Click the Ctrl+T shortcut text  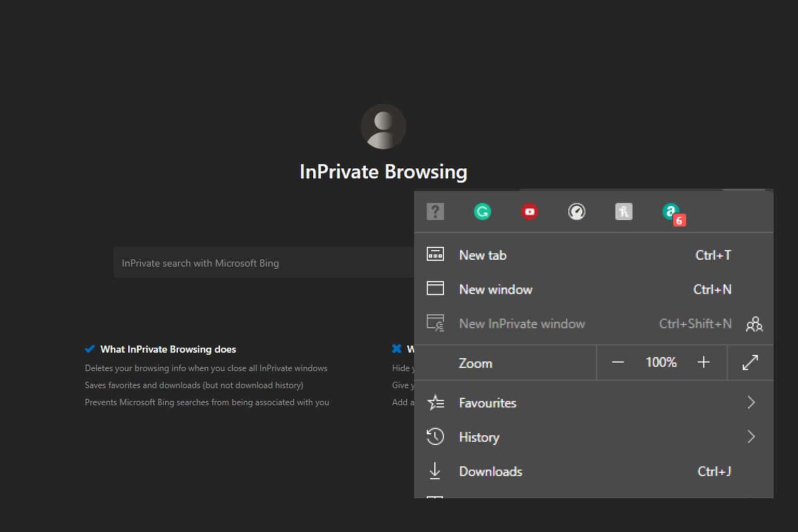[713, 255]
